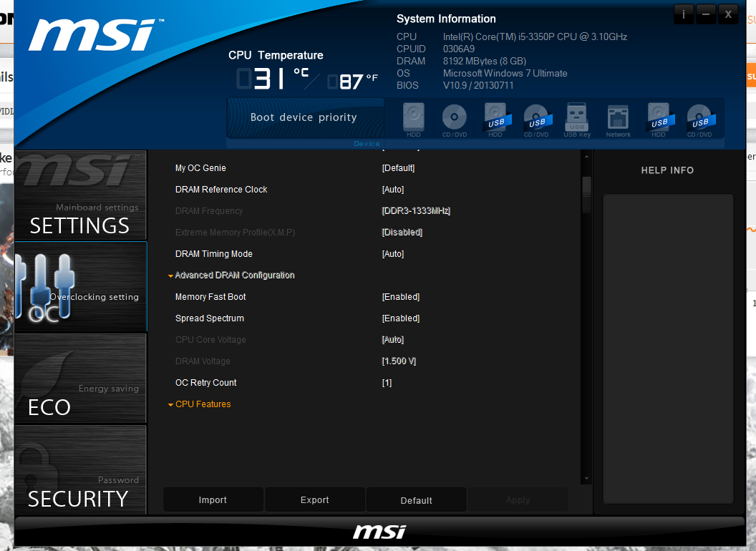Image resolution: width=756 pixels, height=551 pixels.
Task: Click the 'HELP INFO' panel heading
Action: tap(667, 170)
